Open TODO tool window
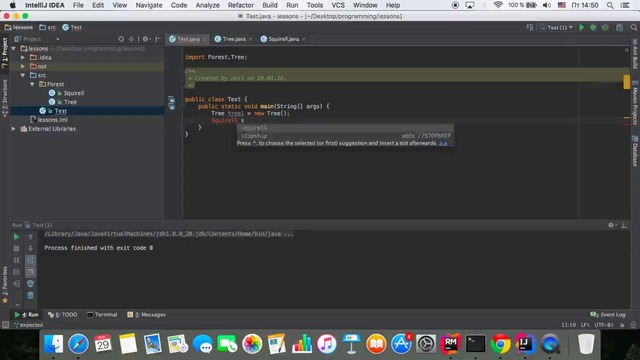 62,315
